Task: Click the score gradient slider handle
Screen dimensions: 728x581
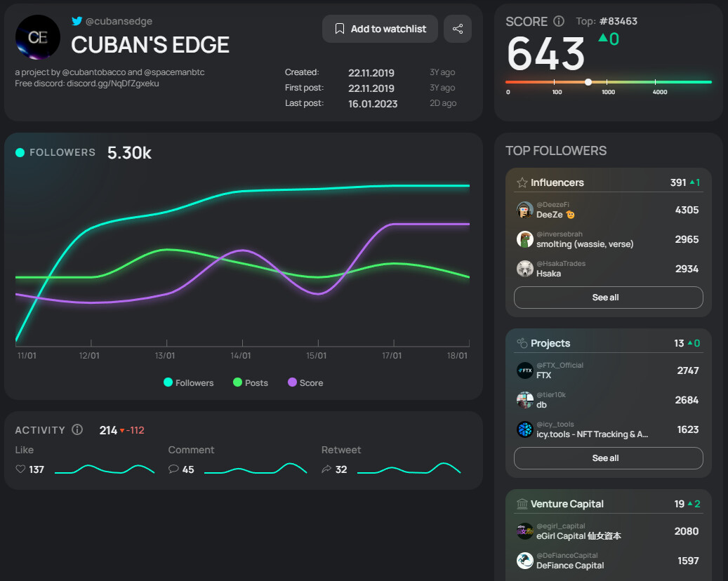Action: coord(588,82)
